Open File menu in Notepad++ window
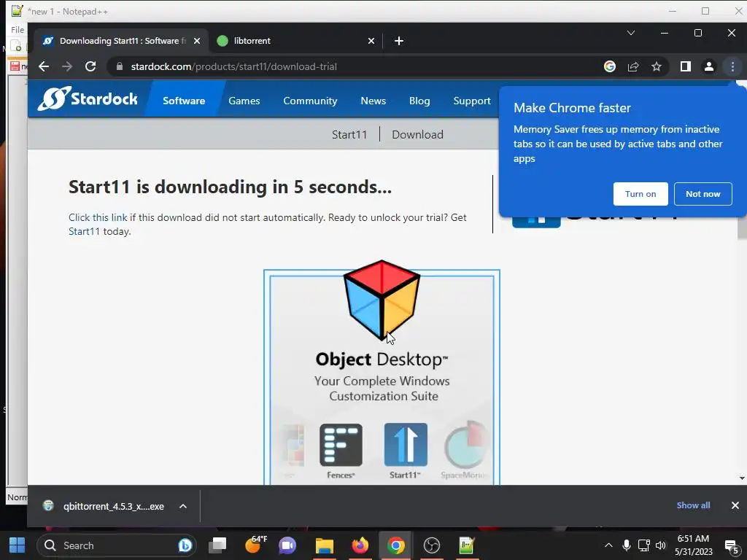 pyautogui.click(x=18, y=29)
